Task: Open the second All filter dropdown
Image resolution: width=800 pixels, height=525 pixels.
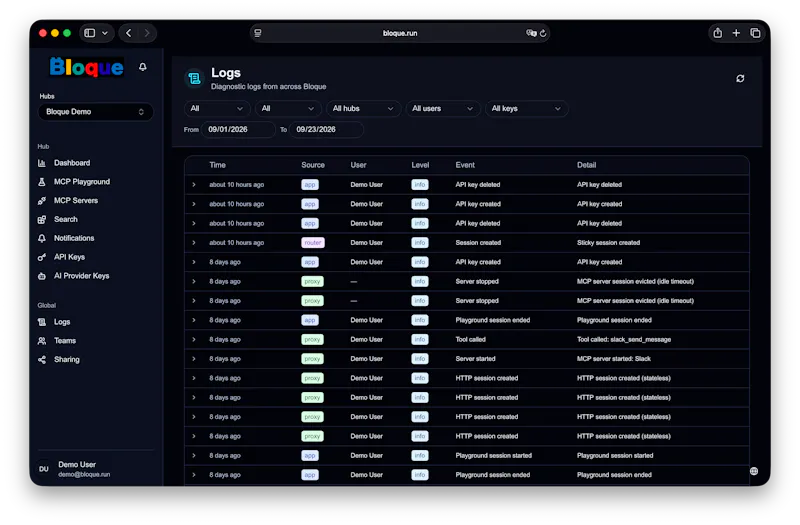Action: point(288,109)
